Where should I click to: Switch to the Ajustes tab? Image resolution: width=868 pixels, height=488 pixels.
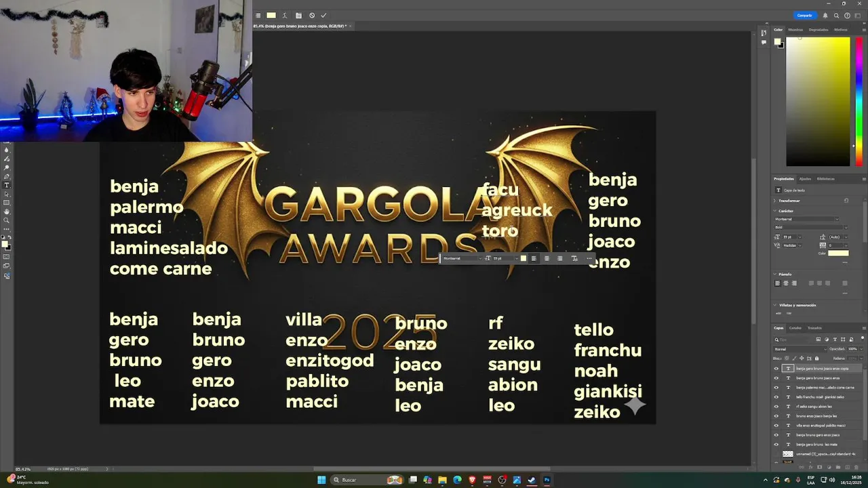click(x=805, y=179)
